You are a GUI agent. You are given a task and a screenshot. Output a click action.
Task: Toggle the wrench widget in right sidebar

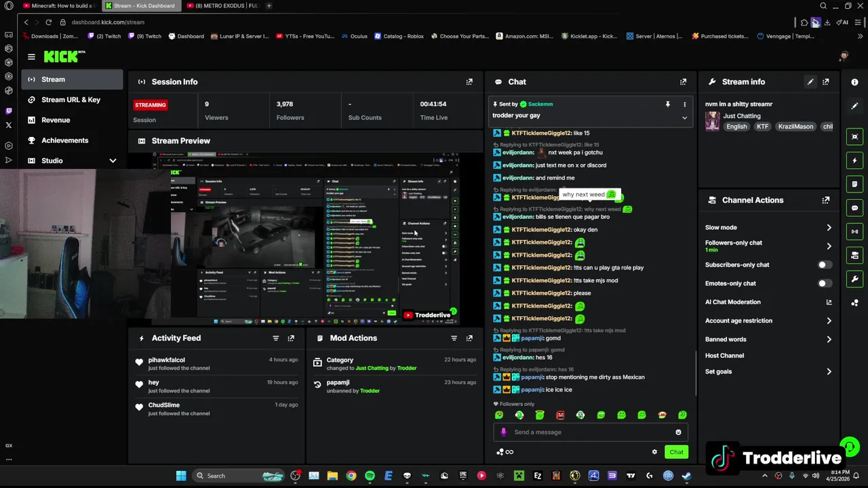point(854,279)
